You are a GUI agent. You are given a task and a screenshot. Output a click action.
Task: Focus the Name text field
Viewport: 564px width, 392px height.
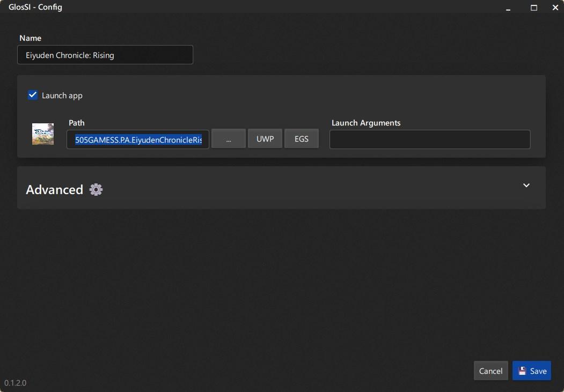click(105, 55)
